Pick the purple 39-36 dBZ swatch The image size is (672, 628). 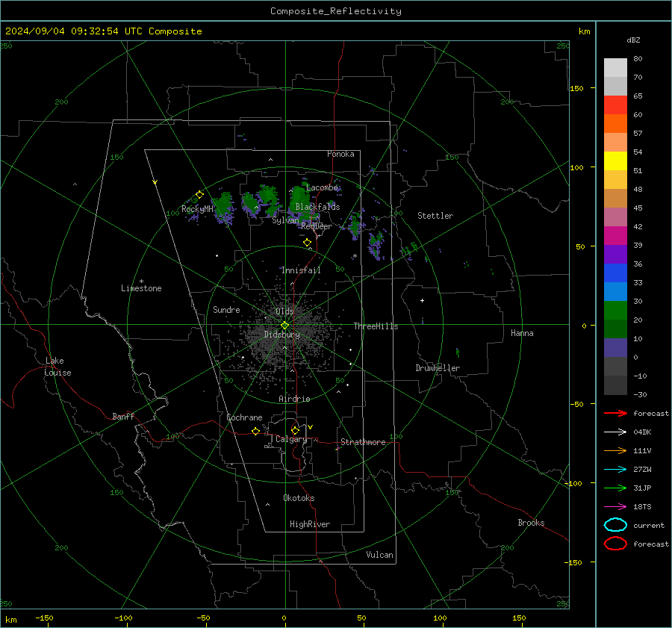(x=615, y=254)
